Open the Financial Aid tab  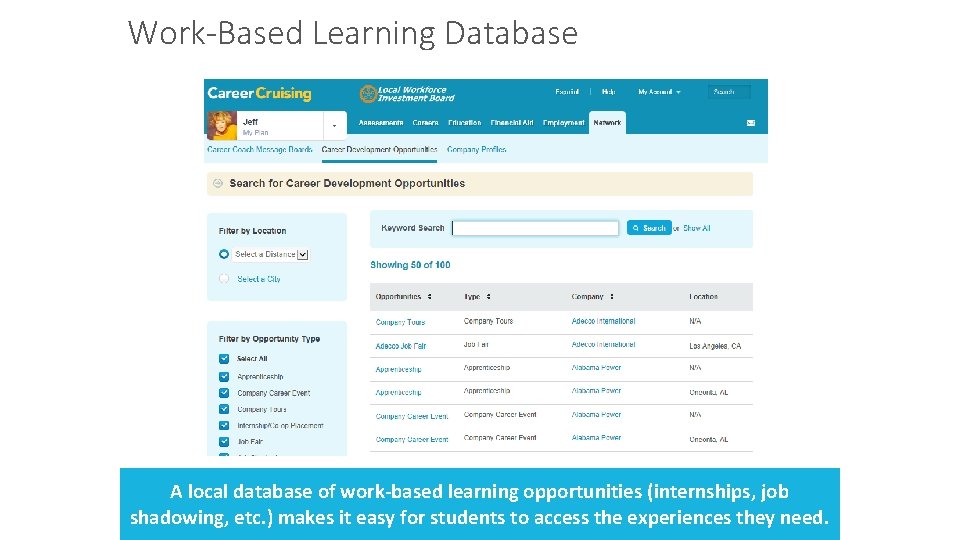tap(512, 123)
